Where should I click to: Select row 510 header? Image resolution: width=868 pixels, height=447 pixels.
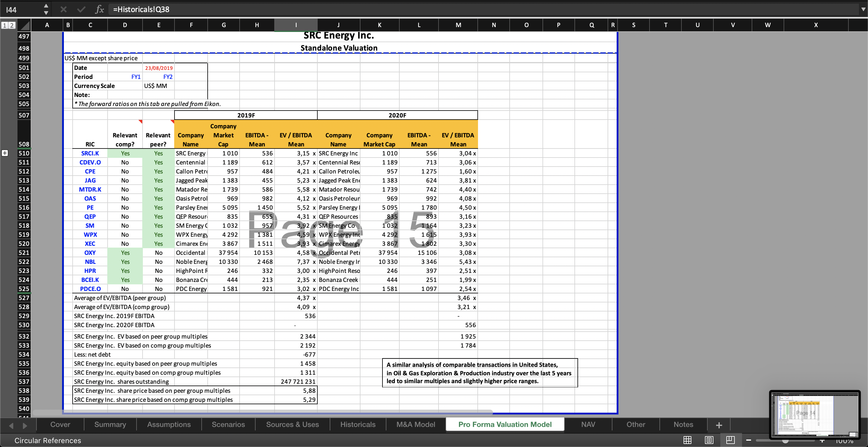click(24, 153)
